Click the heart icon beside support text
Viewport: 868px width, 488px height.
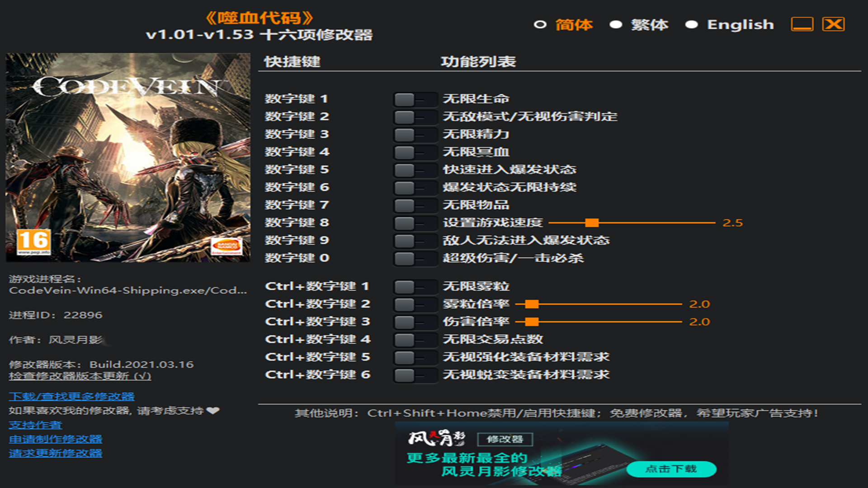pyautogui.click(x=212, y=410)
